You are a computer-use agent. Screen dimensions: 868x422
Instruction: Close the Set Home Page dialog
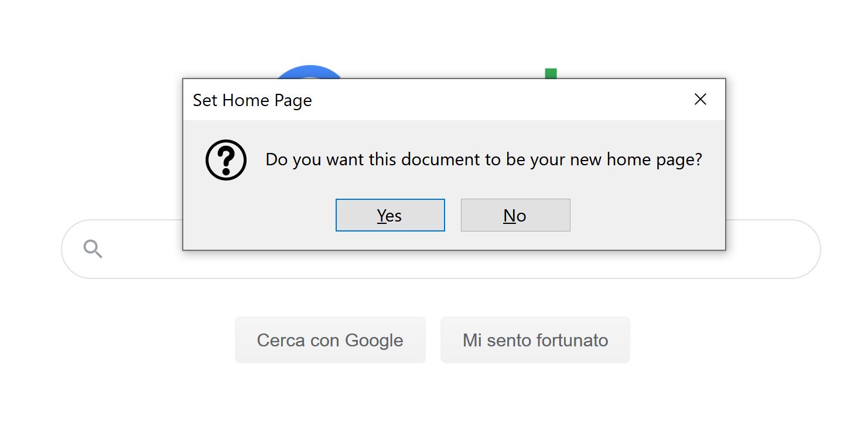point(700,100)
